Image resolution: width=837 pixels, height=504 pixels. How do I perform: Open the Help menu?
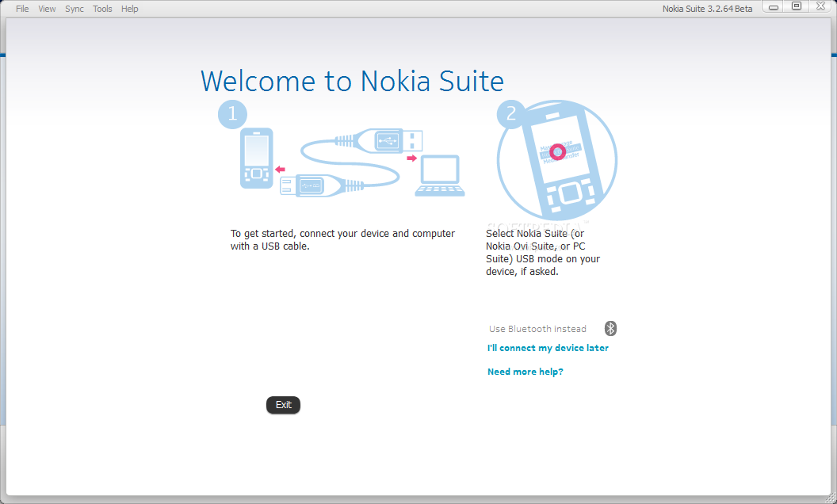pyautogui.click(x=129, y=9)
